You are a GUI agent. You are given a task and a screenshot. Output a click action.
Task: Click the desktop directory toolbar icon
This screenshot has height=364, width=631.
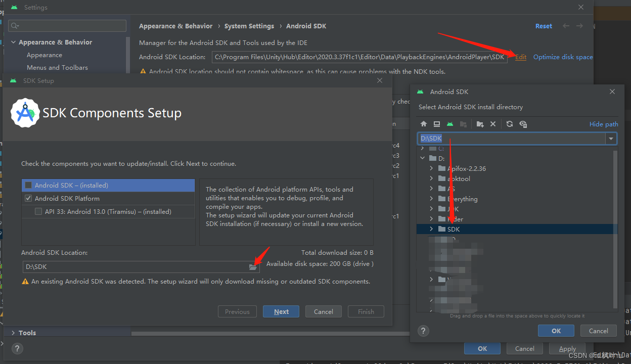point(437,124)
